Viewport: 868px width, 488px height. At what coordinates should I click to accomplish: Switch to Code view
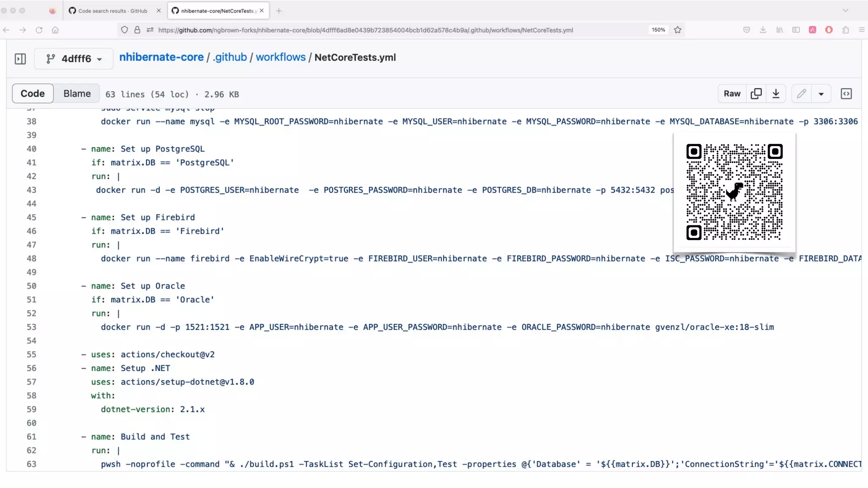pyautogui.click(x=33, y=94)
